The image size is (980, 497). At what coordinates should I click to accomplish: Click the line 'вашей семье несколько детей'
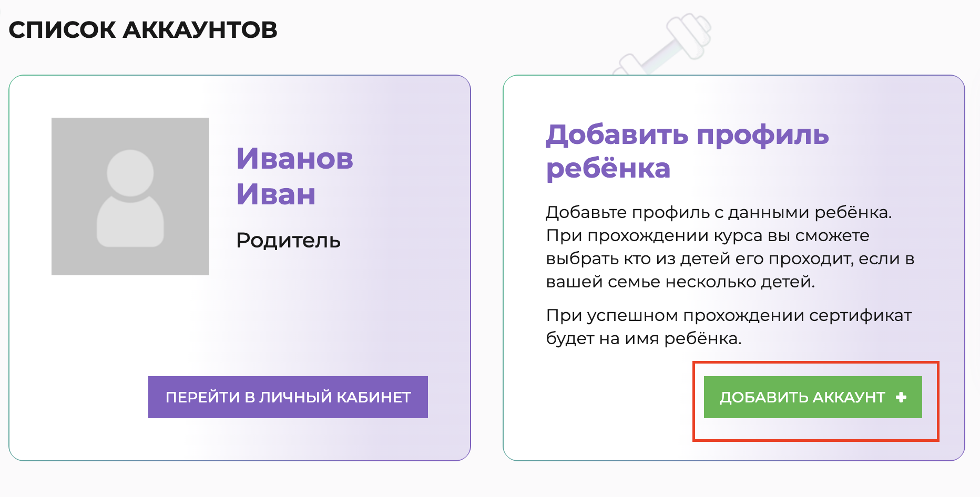[x=680, y=282]
